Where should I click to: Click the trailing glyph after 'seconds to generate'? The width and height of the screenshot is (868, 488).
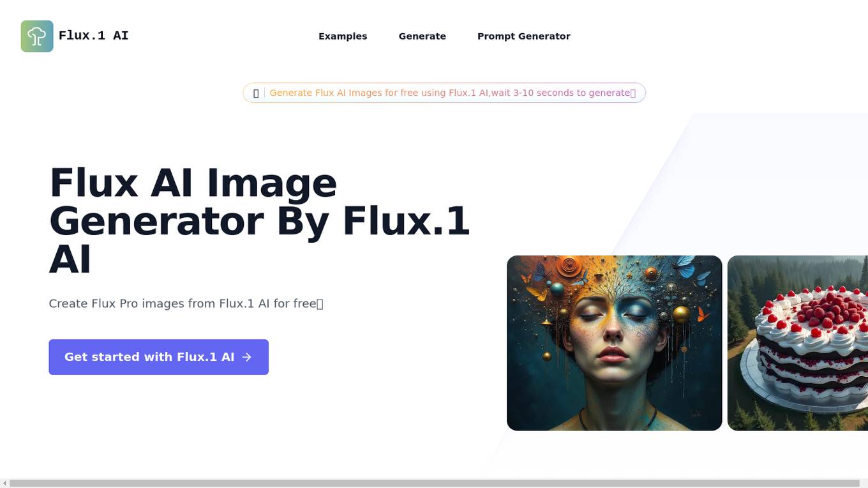click(633, 93)
